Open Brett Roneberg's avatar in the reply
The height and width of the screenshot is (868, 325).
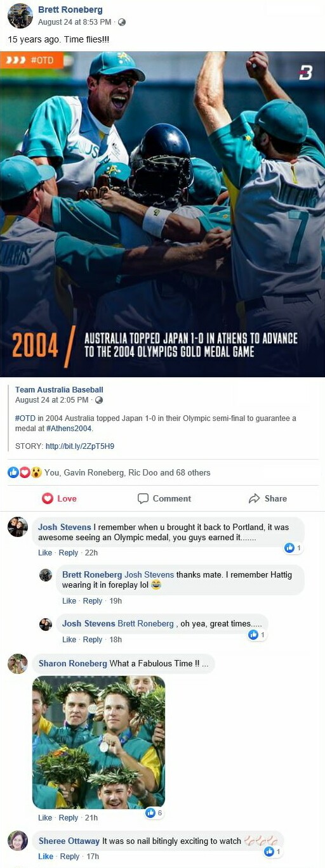point(46,575)
